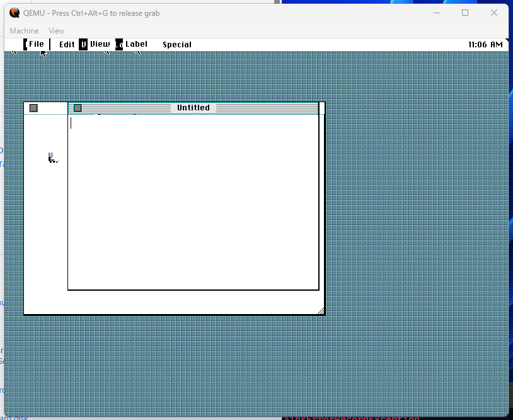Open the File menu in the Mac menu bar
The height and width of the screenshot is (420, 513).
point(37,44)
